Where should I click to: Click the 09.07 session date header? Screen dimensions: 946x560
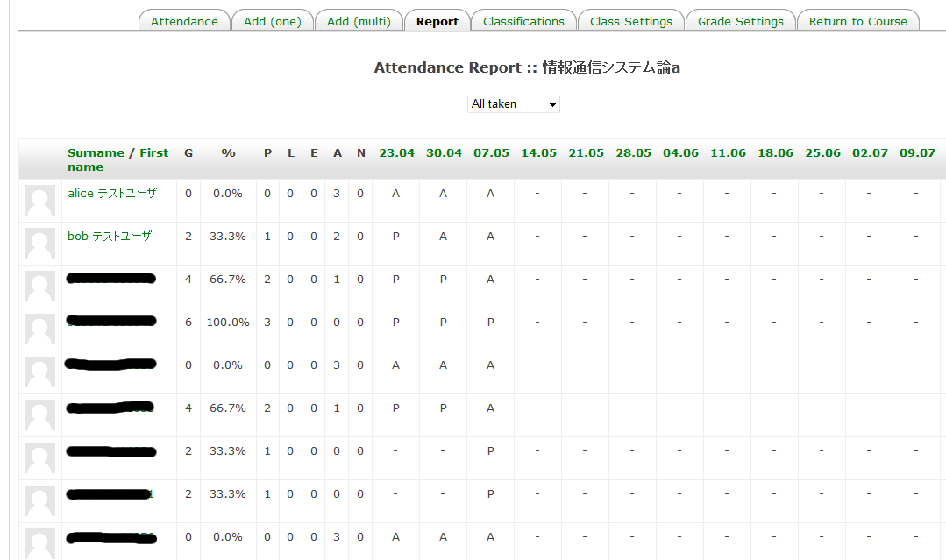917,152
